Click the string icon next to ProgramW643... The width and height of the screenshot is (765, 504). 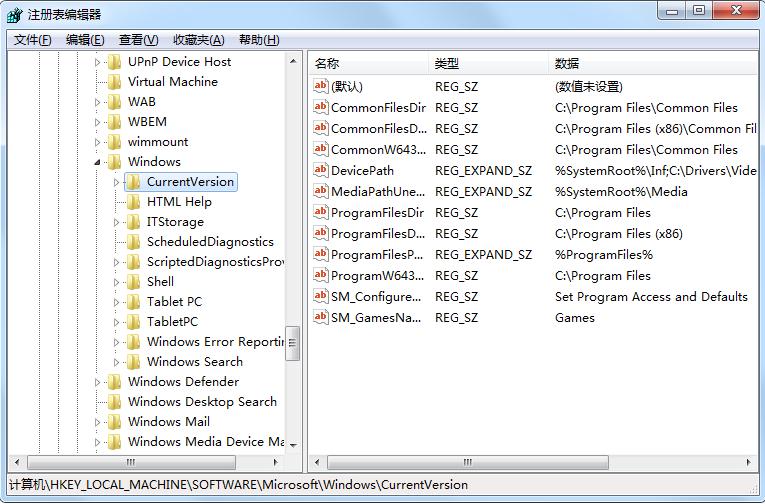coord(321,275)
